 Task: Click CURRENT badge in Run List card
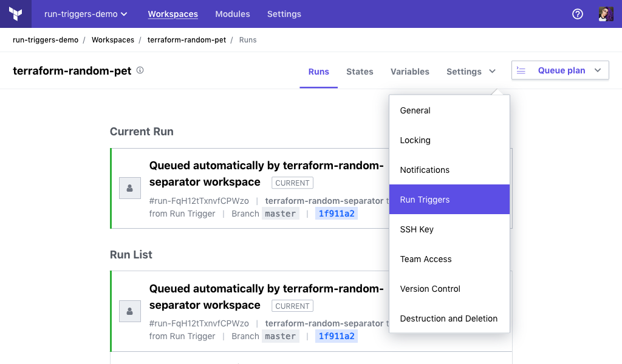(292, 306)
